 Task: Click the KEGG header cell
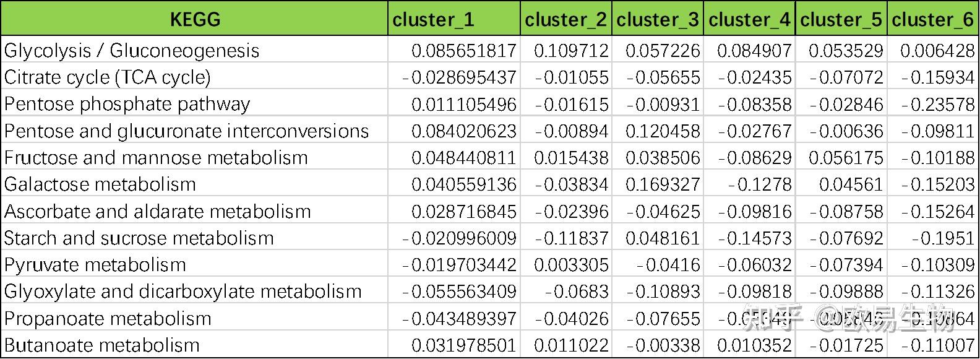(194, 19)
